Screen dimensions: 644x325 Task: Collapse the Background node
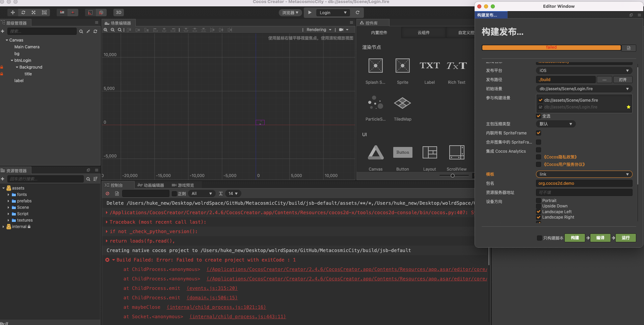pyautogui.click(x=17, y=67)
